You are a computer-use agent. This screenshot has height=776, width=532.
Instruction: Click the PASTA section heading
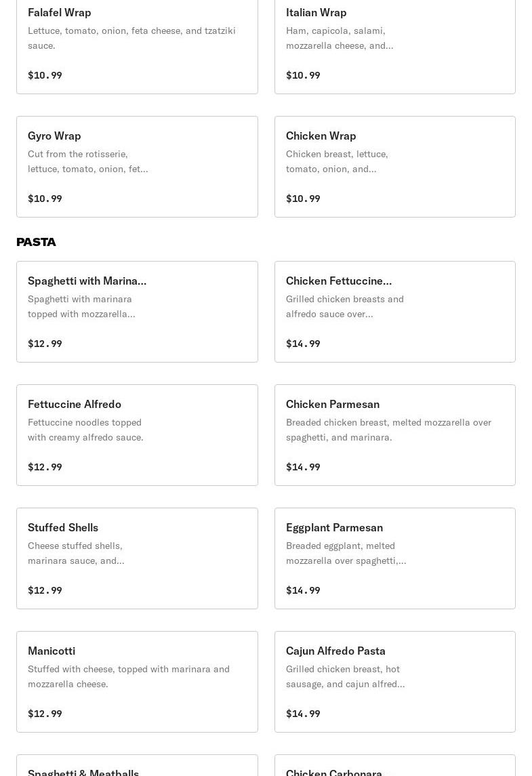point(37,242)
